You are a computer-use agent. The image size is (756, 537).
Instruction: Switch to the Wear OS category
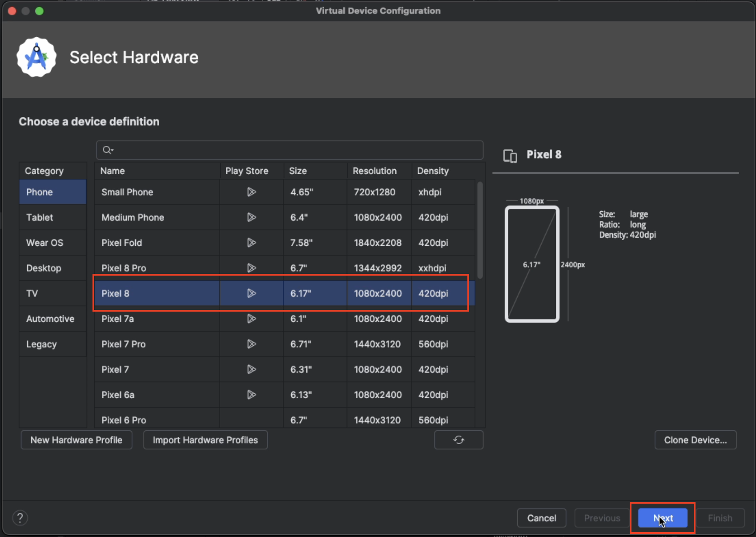click(53, 243)
